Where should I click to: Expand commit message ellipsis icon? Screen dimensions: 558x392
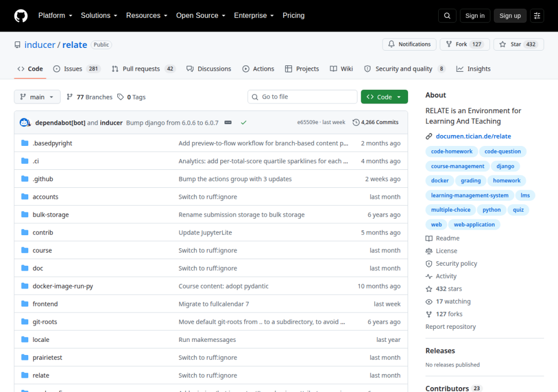click(228, 122)
